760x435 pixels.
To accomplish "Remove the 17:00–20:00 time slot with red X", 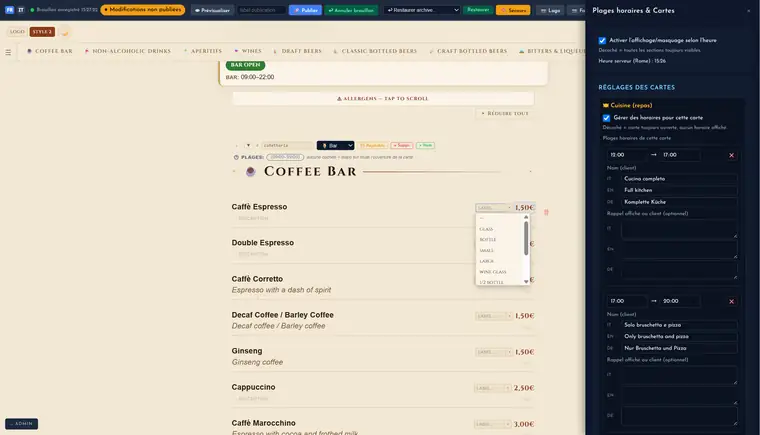I will tap(731, 301).
